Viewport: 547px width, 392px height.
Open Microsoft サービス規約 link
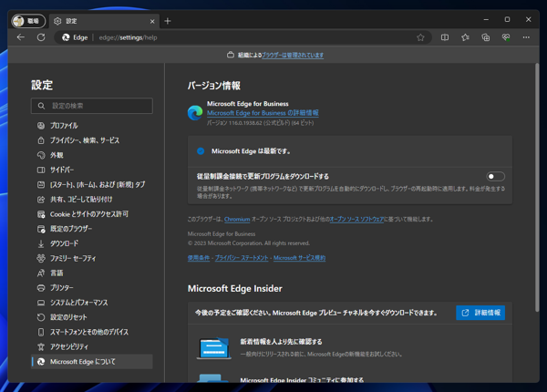point(299,258)
